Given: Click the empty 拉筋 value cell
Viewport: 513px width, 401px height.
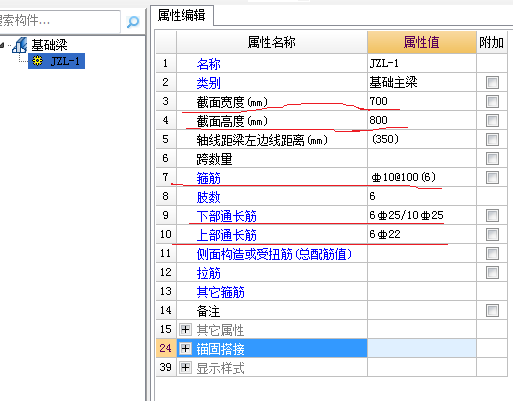Looking at the screenshot, I should (422, 272).
